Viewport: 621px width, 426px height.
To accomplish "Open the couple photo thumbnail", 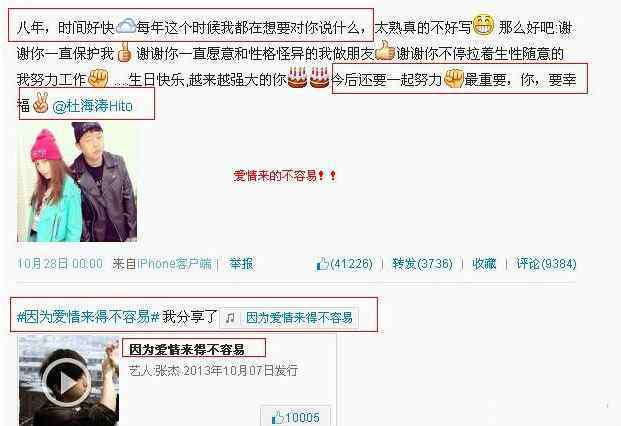I will click(77, 182).
